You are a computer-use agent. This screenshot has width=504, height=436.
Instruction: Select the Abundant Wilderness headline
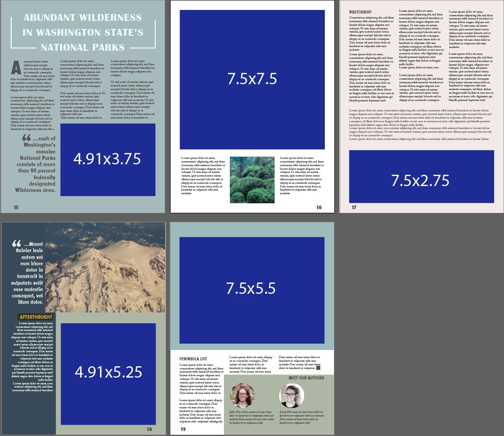[83, 32]
